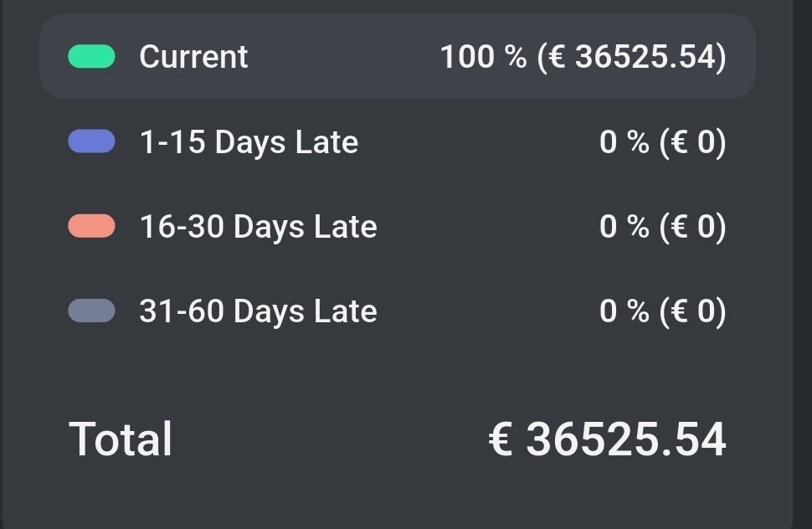Click the 100 % figure for Current
The height and width of the screenshot is (529, 812).
point(483,56)
